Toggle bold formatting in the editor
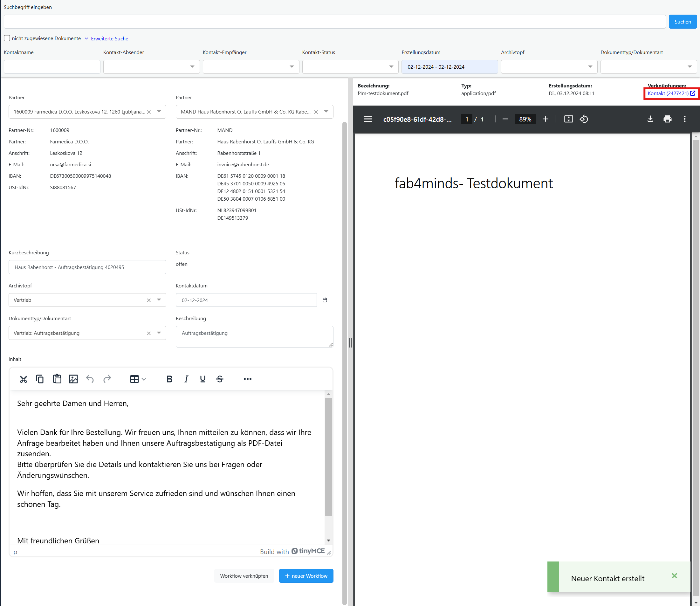 [169, 379]
